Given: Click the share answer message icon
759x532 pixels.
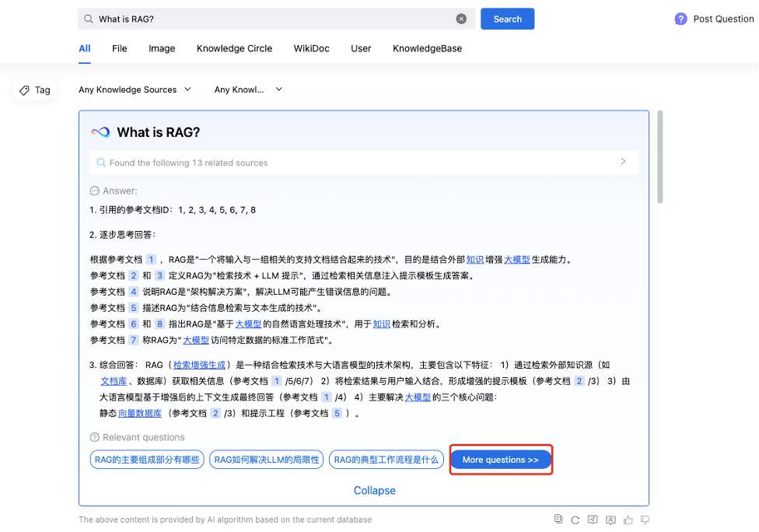Looking at the screenshot, I should (x=593, y=520).
